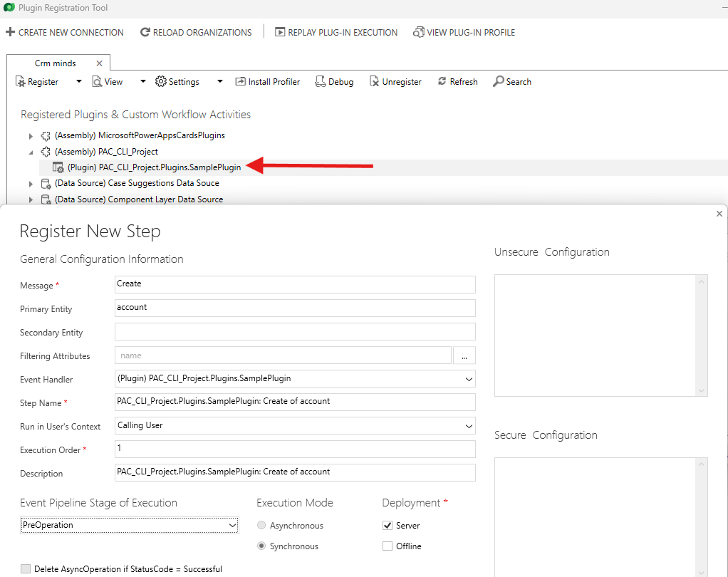This screenshot has height=577, width=728.
Task: Reload Organizations from the top bar
Action: click(x=145, y=32)
